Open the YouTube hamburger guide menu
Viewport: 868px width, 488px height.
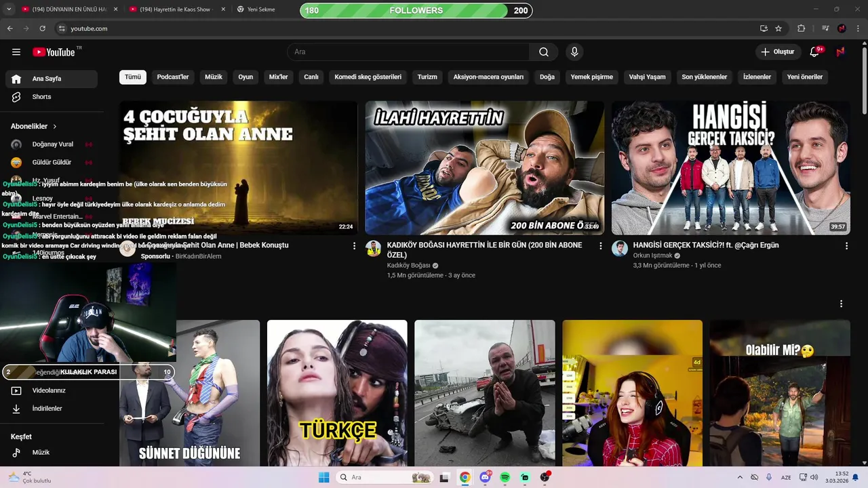click(x=16, y=52)
